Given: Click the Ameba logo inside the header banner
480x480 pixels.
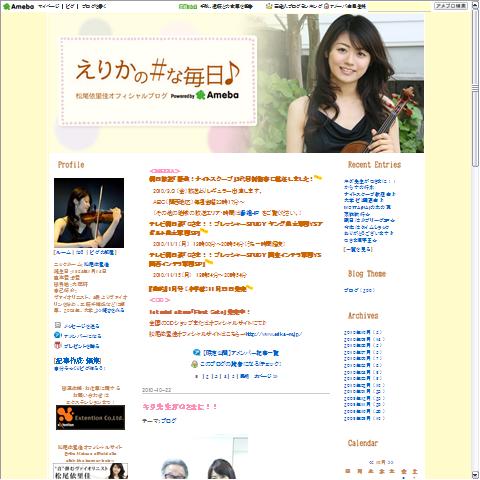Looking at the screenshot, I should pos(217,95).
